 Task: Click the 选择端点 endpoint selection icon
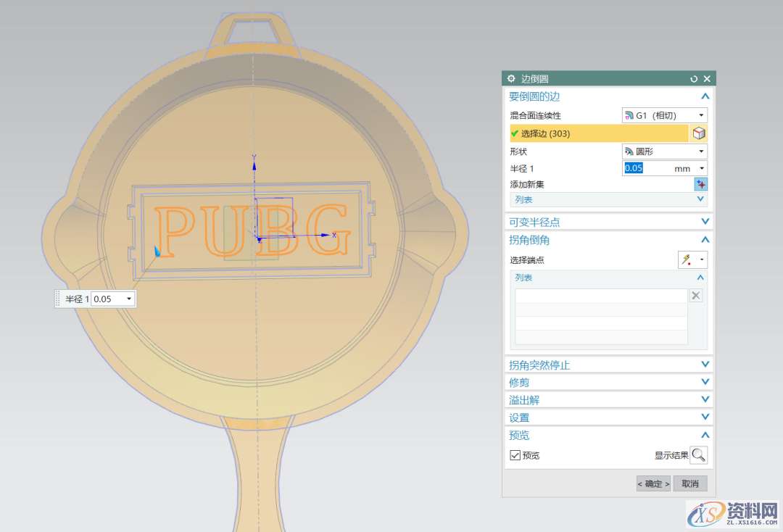pyautogui.click(x=686, y=259)
